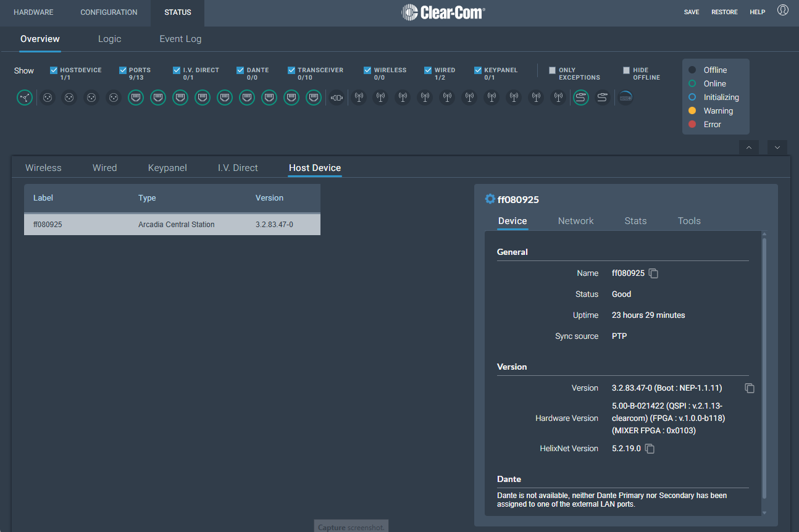Click the SAVE button in the header
Viewport: 799px width, 532px height.
pos(691,12)
